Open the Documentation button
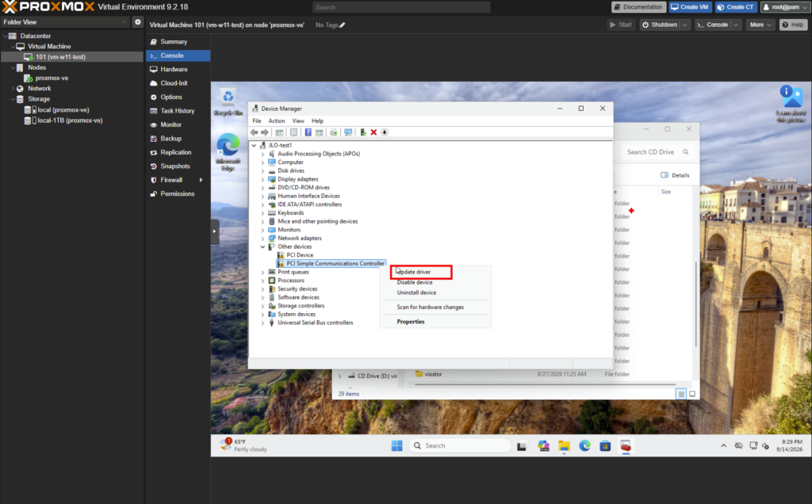Image resolution: width=812 pixels, height=504 pixels. point(638,7)
